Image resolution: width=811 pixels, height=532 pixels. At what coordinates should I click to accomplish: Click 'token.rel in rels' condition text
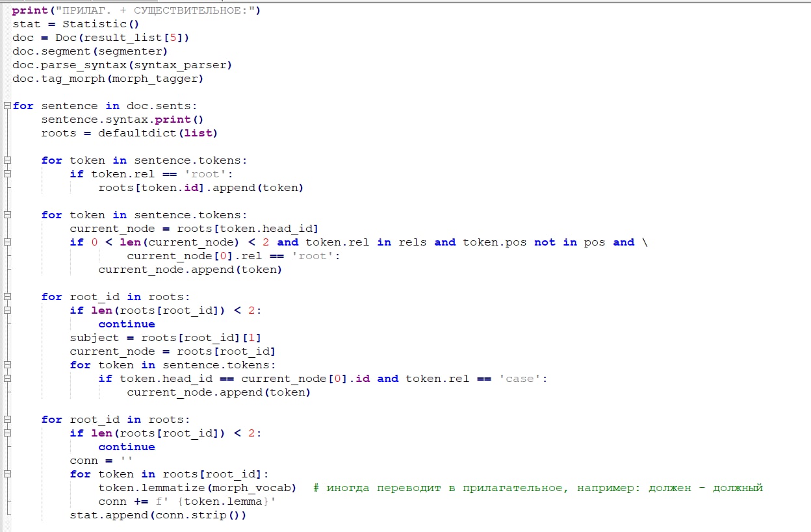click(367, 242)
